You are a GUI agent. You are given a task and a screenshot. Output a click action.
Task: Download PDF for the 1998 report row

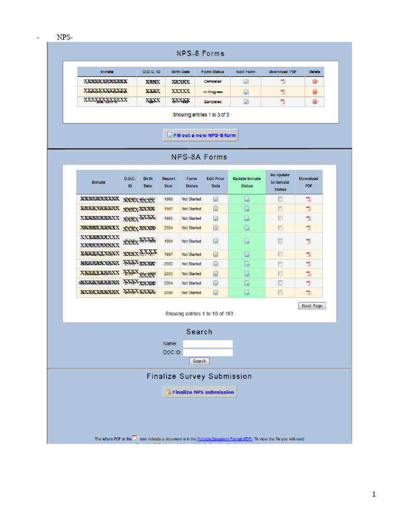coord(309,199)
